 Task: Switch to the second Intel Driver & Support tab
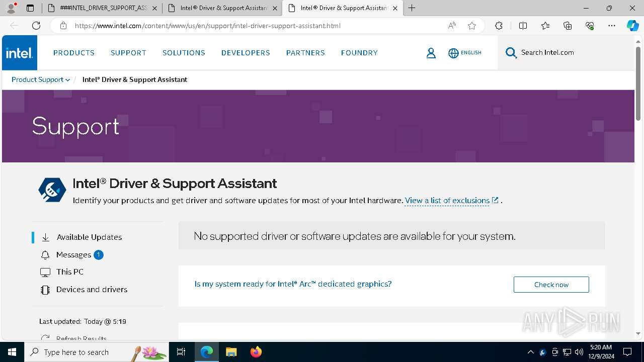(222, 8)
